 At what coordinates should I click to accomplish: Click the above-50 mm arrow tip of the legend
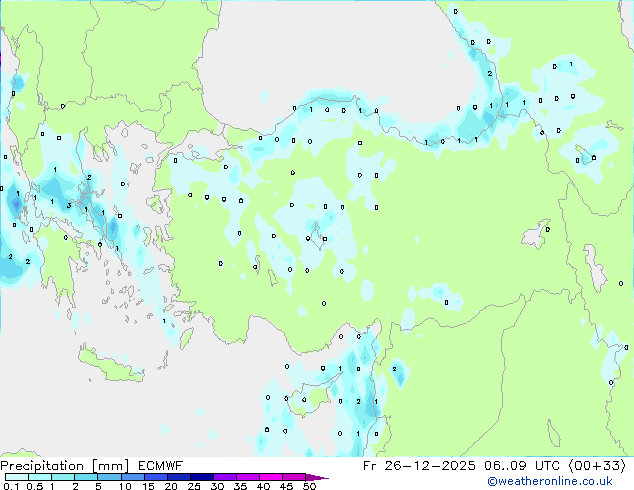[317, 477]
